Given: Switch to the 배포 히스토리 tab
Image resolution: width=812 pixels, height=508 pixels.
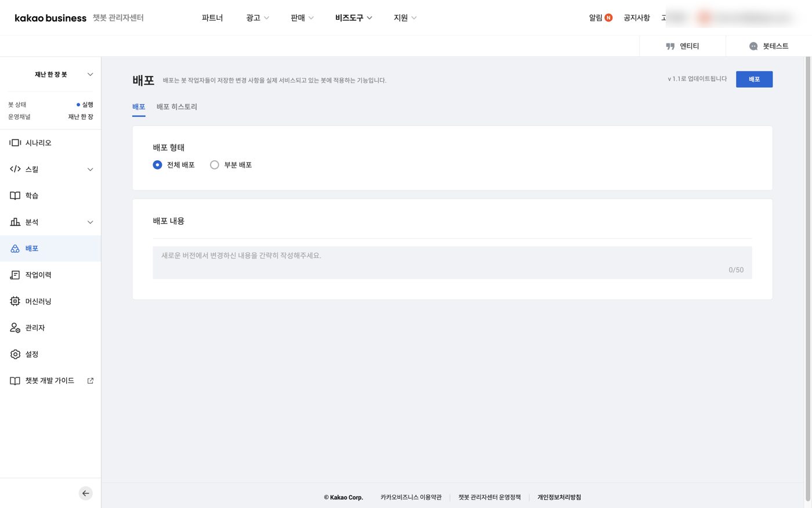Looking at the screenshot, I should click(x=177, y=107).
